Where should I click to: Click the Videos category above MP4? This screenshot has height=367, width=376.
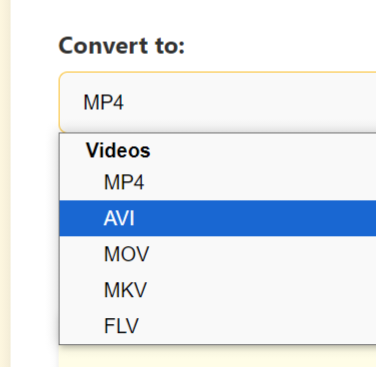pos(118,150)
